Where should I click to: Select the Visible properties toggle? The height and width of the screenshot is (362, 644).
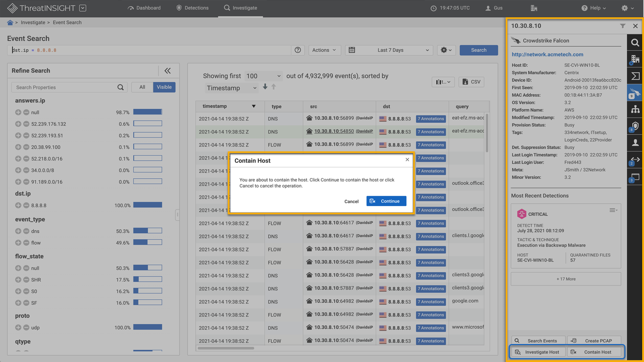tap(164, 87)
